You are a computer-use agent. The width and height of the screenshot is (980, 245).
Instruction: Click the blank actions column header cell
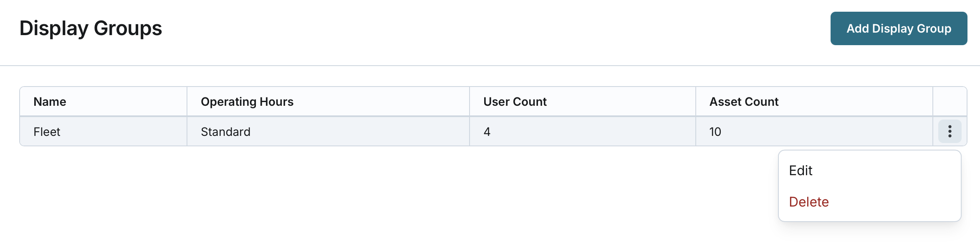tap(950, 102)
